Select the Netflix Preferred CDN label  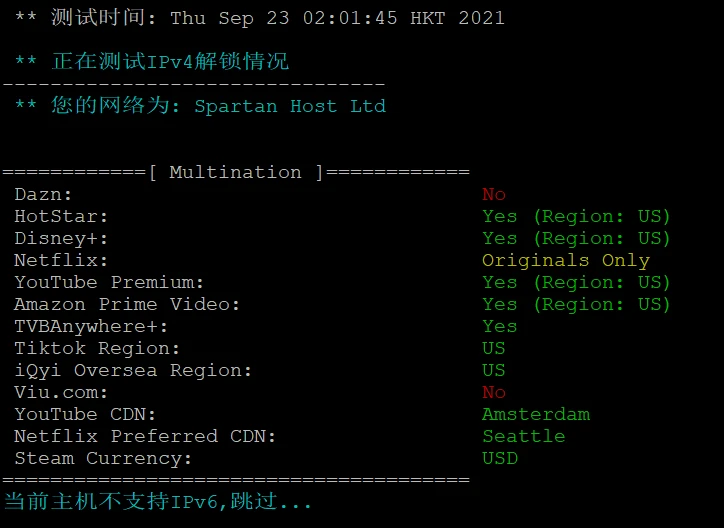click(x=145, y=437)
